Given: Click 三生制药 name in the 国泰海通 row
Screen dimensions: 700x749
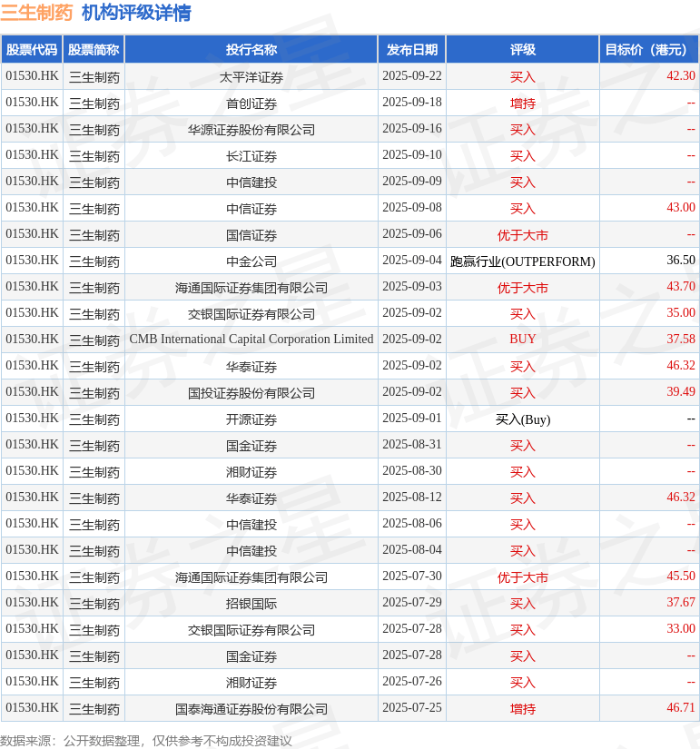Looking at the screenshot, I should coord(94,709).
